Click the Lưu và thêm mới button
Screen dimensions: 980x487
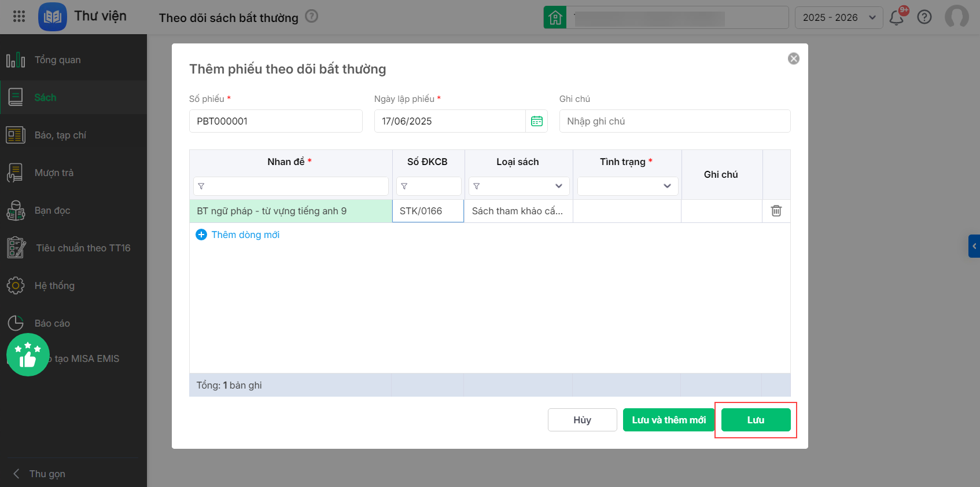click(x=669, y=420)
